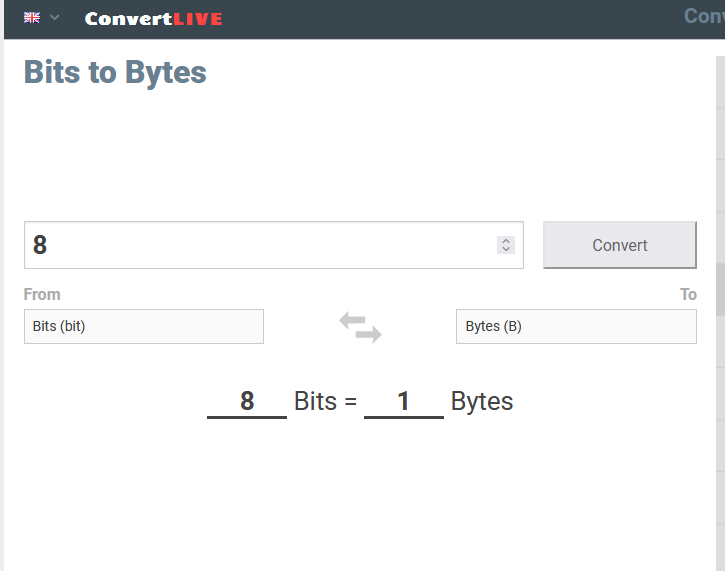Viewport: 725px width, 571px height.
Task: Click the UK flag language icon
Action: click(32, 18)
